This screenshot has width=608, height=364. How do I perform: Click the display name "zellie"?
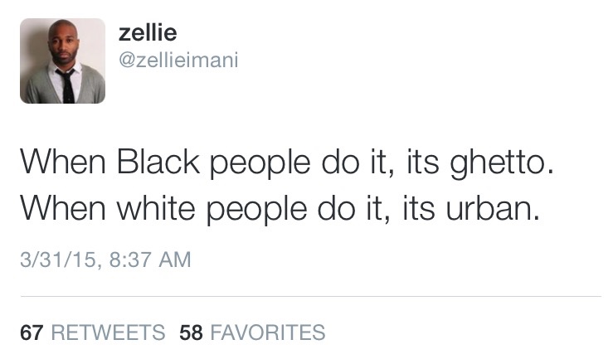(x=148, y=32)
